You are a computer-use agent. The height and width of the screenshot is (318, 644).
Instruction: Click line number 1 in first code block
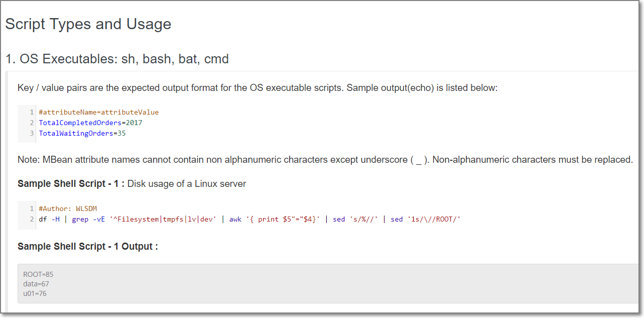tap(32, 112)
